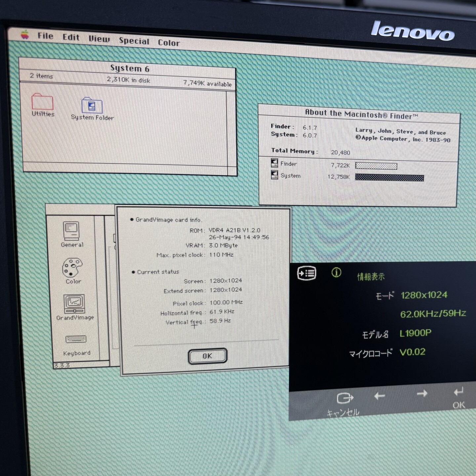This screenshot has height=476, width=476.
Task: Click the System 6 window vertical scrollbar
Action: click(x=231, y=129)
